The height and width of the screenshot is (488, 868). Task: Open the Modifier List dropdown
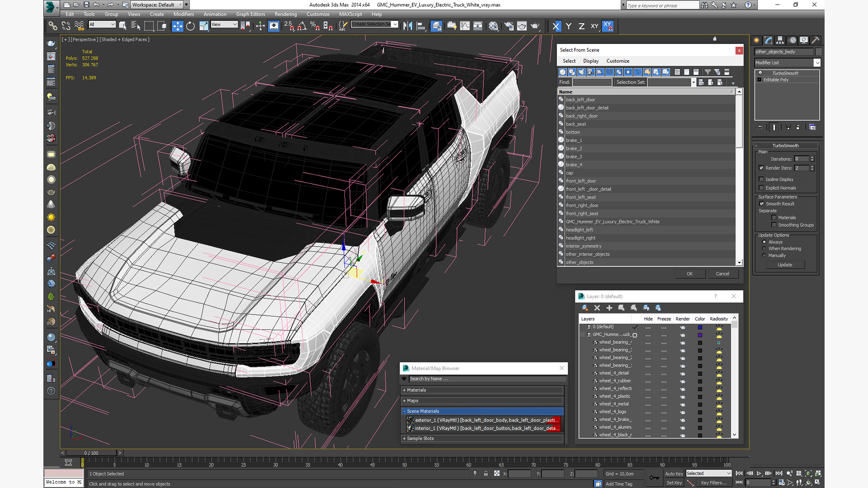pyautogui.click(x=817, y=63)
